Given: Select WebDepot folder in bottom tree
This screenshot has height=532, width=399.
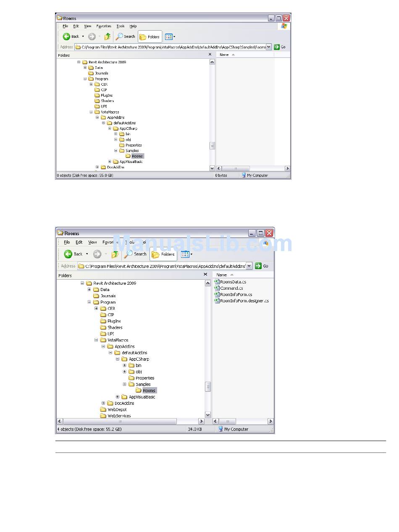Looking at the screenshot, I should 113,409.
